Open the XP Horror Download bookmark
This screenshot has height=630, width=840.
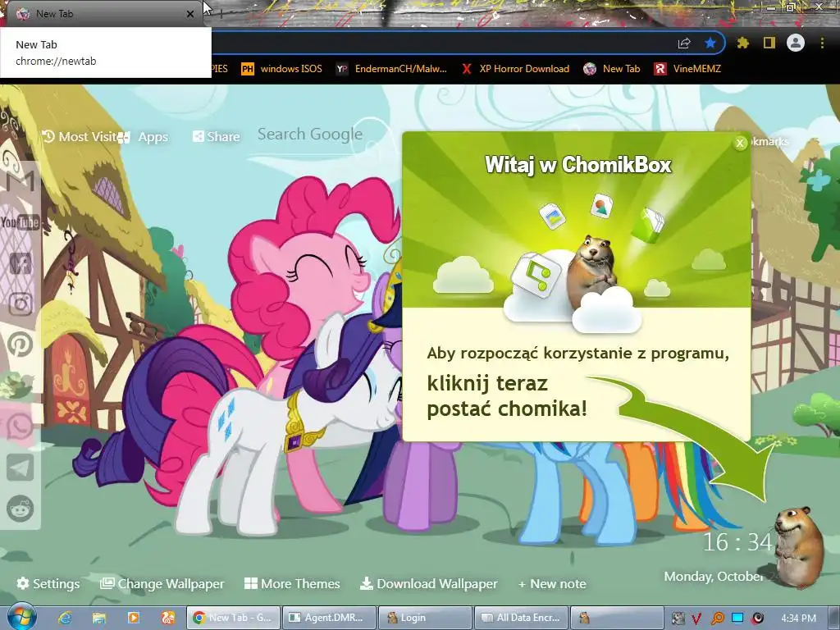[x=515, y=69]
